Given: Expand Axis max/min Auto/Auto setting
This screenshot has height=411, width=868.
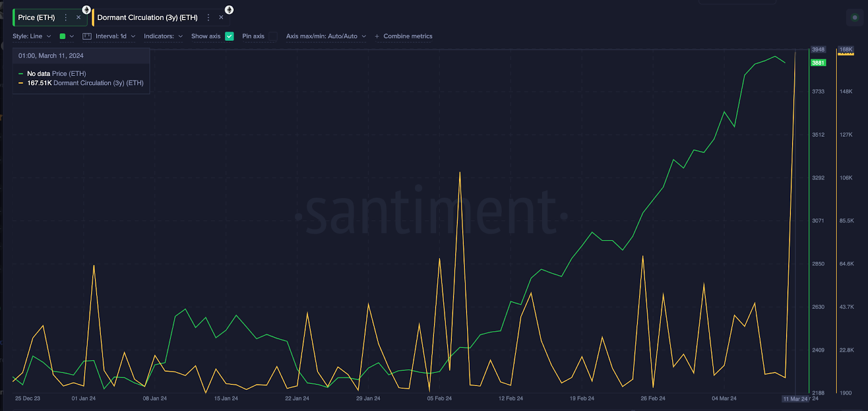Looking at the screenshot, I should tap(325, 36).
